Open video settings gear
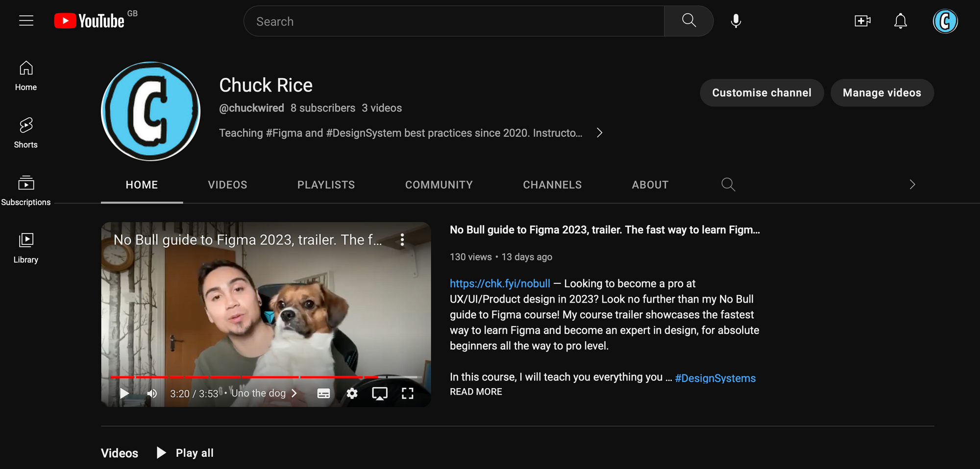980x469 pixels. coord(352,393)
